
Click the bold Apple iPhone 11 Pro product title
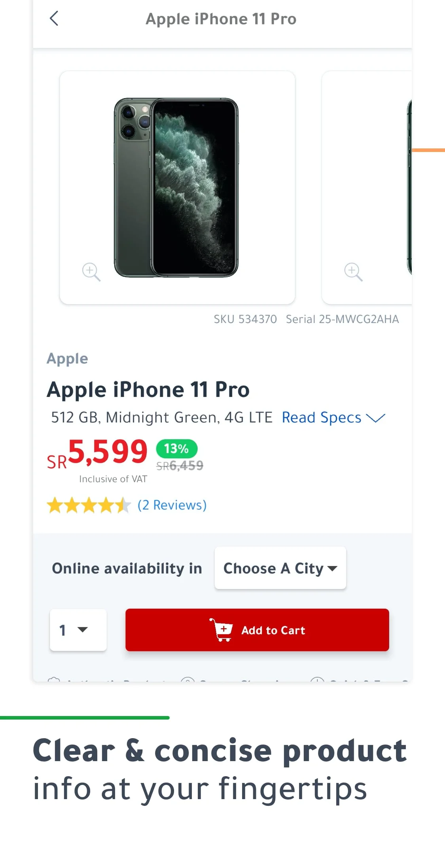click(x=148, y=389)
